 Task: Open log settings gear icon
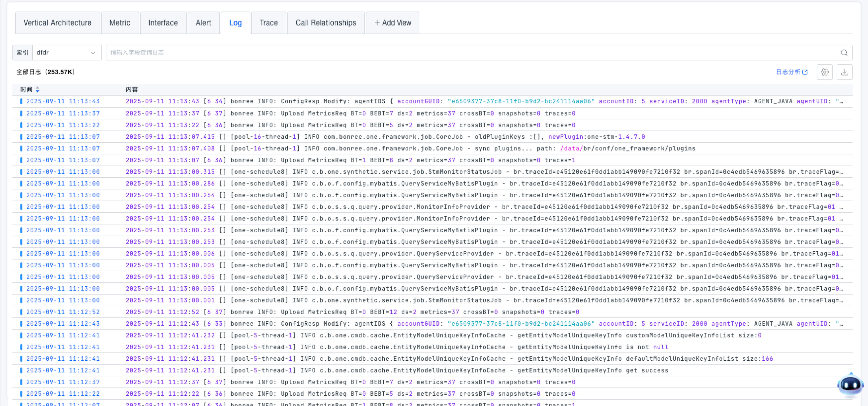pos(825,72)
